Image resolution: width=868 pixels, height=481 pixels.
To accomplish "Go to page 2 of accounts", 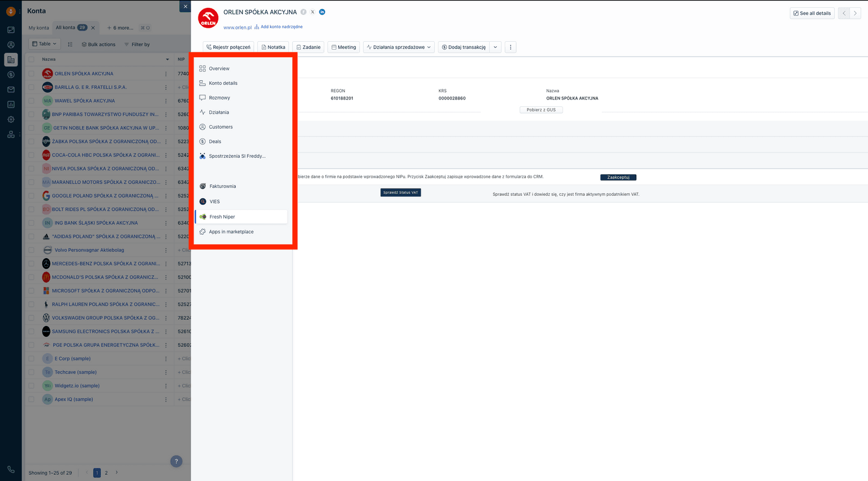I will pyautogui.click(x=106, y=473).
